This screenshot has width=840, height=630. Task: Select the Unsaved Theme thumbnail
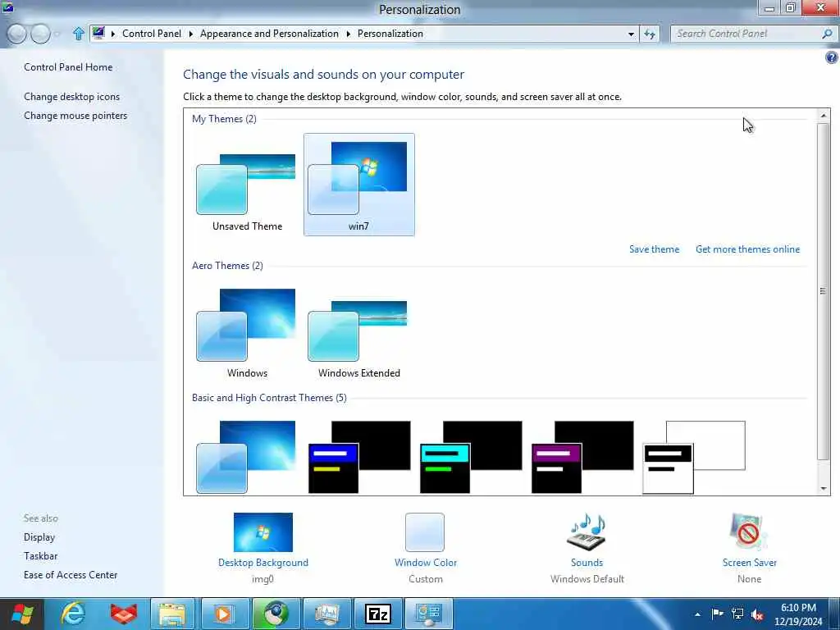pyautogui.click(x=247, y=185)
